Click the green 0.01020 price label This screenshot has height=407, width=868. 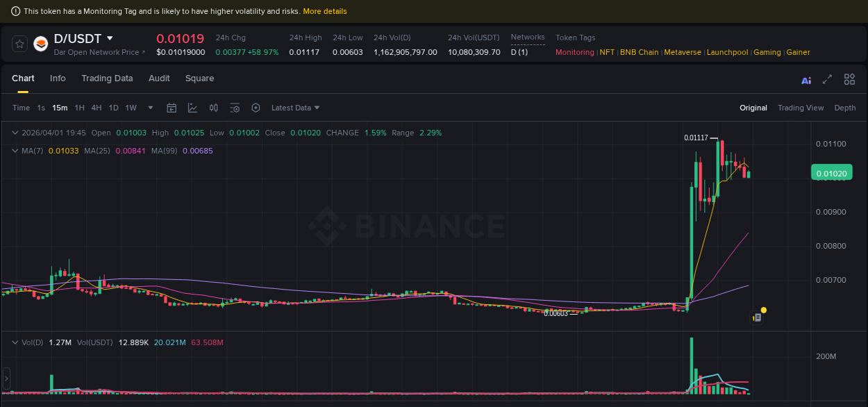tap(831, 172)
